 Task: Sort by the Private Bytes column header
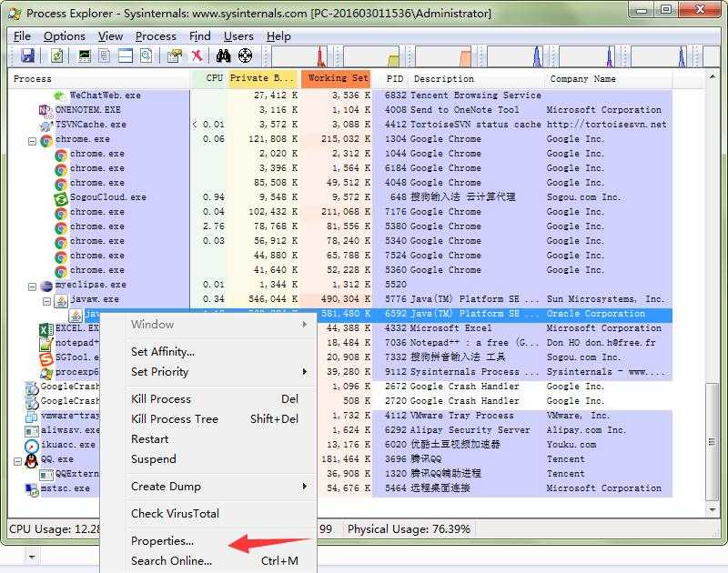point(263,79)
